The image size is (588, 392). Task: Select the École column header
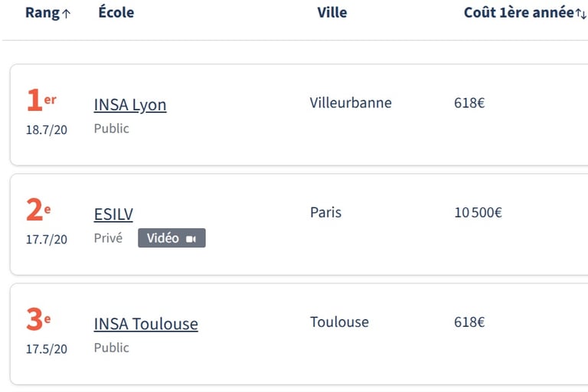[x=116, y=12]
